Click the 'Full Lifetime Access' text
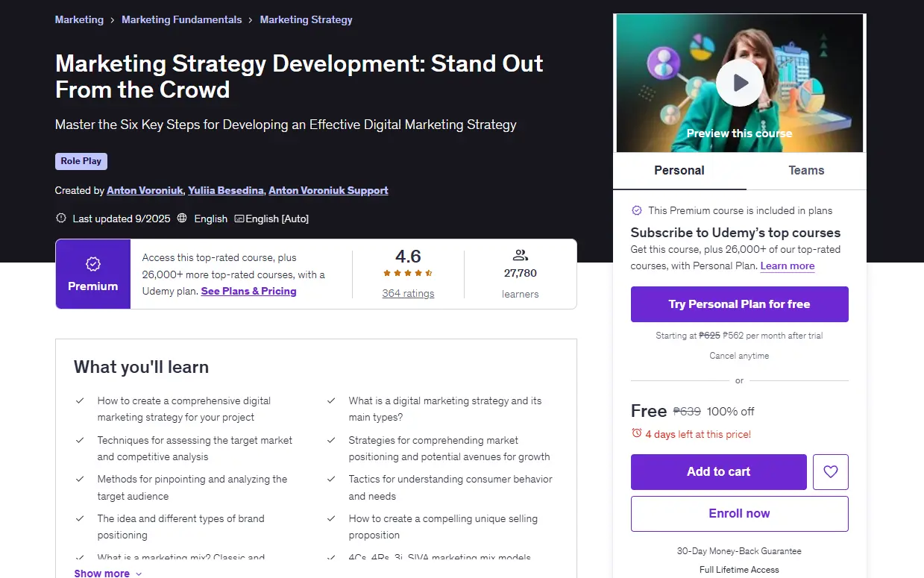Image resolution: width=924 pixels, height=578 pixels. (739, 570)
